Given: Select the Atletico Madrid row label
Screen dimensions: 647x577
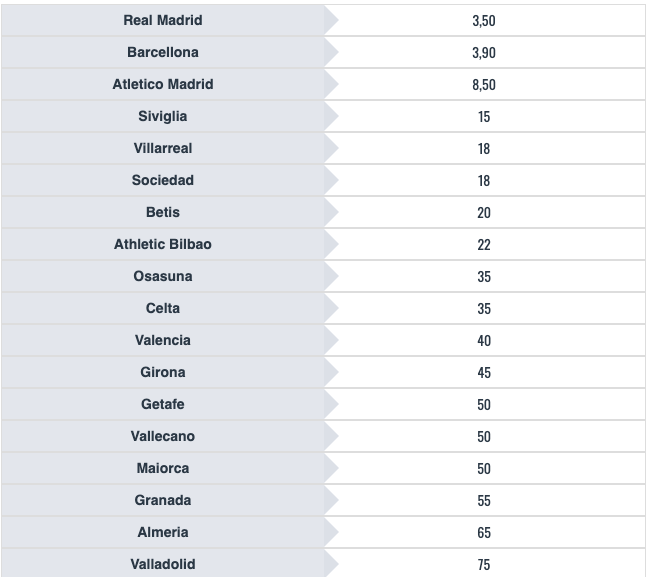Looking at the screenshot, I should point(162,84).
